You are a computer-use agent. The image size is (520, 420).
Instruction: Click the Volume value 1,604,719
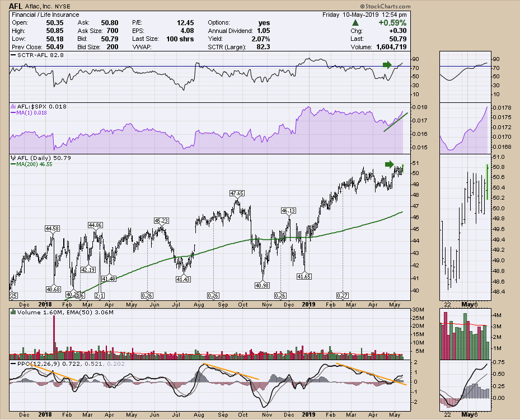coord(391,47)
